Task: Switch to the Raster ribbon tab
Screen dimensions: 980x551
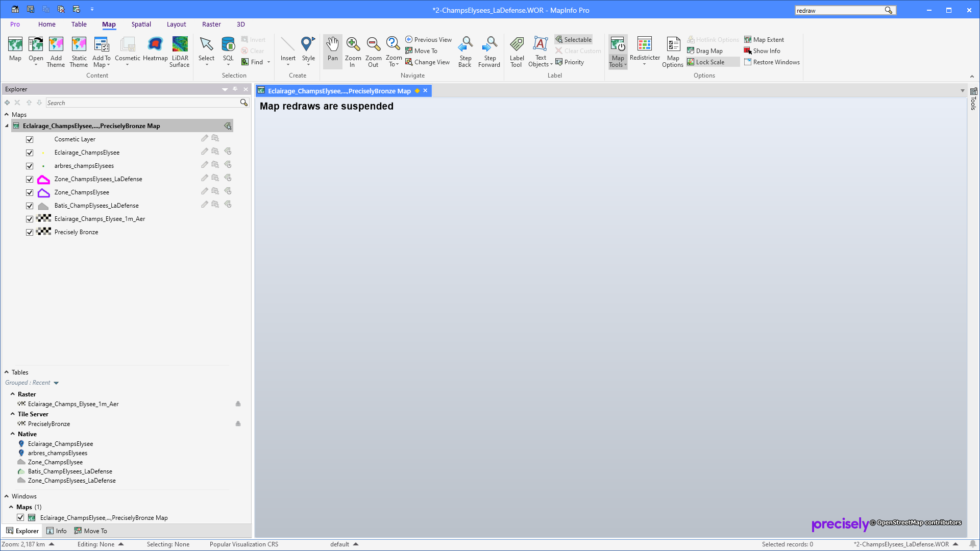Action: pos(211,24)
